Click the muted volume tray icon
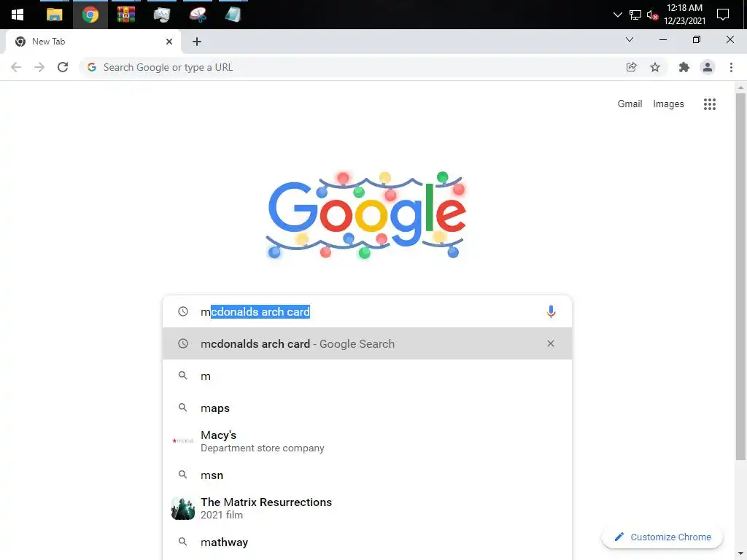 point(652,15)
